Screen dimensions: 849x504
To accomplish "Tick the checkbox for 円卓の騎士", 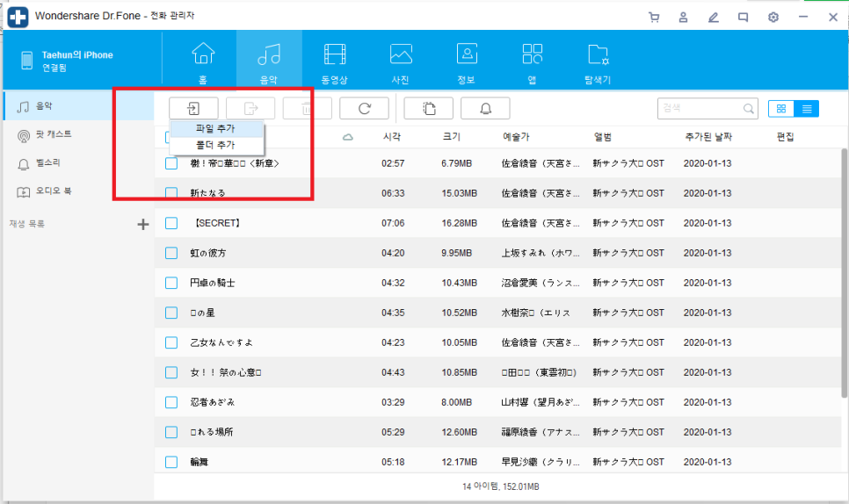I will tap(171, 283).
